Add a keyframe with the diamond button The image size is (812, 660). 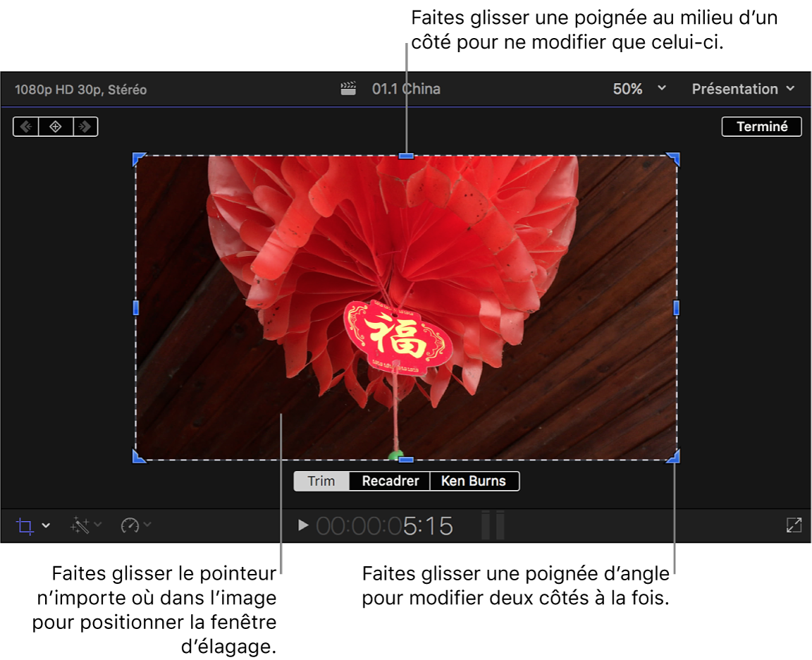point(55,127)
